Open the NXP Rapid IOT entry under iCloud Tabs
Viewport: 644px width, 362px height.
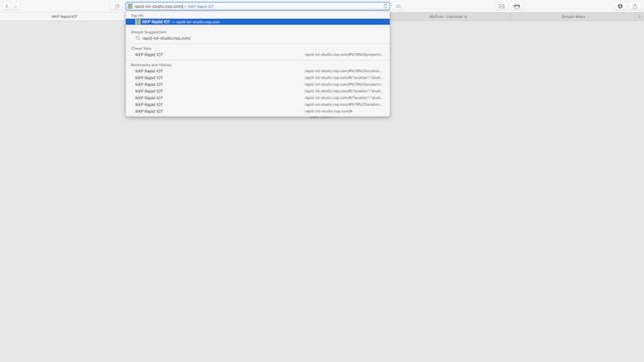coord(258,55)
